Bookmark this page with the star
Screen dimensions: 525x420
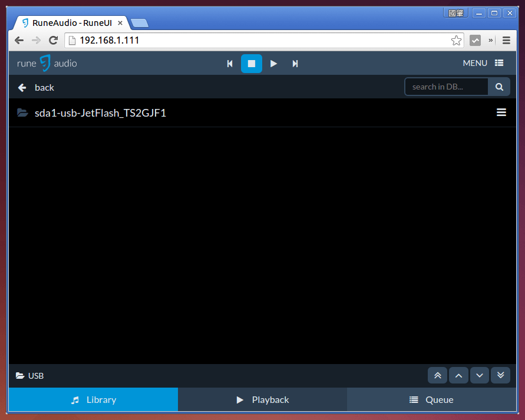(x=456, y=41)
